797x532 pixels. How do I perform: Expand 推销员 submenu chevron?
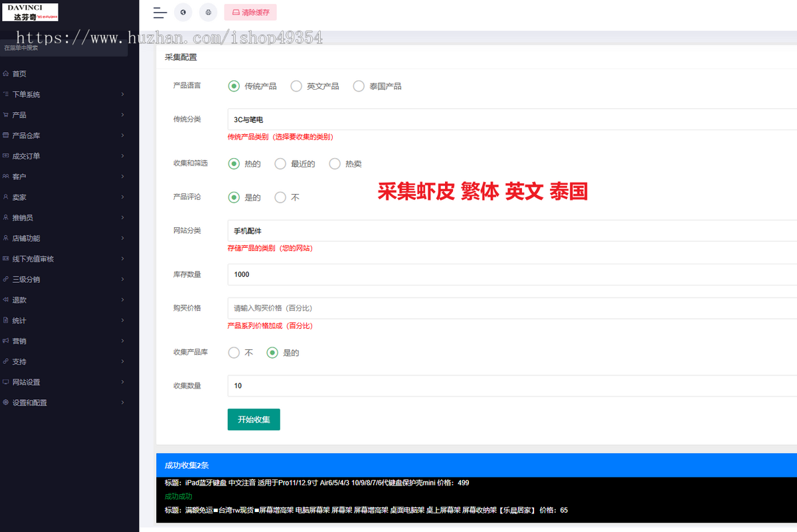[x=123, y=218]
